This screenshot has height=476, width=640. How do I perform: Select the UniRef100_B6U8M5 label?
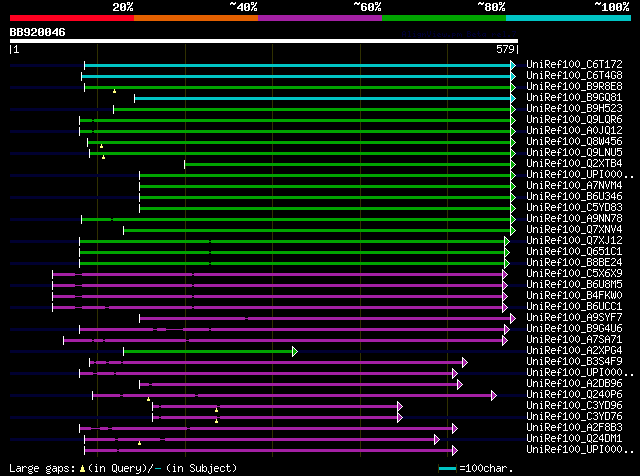click(x=574, y=285)
